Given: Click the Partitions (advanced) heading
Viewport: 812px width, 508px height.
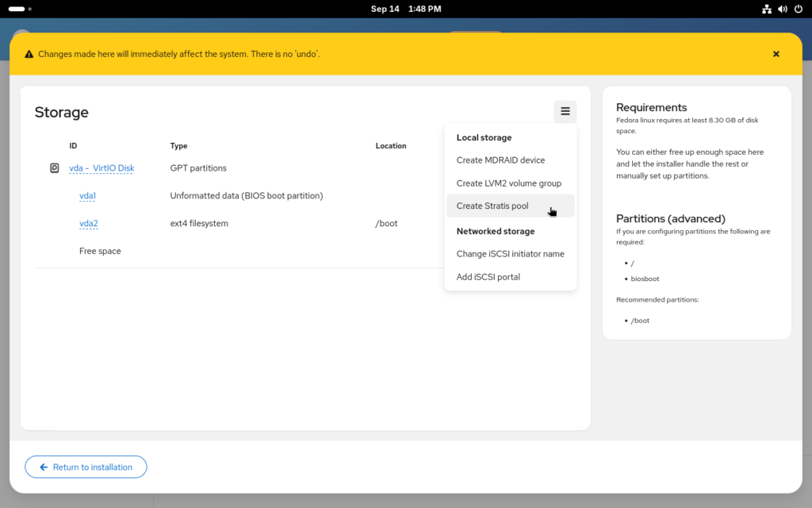Looking at the screenshot, I should 671,218.
